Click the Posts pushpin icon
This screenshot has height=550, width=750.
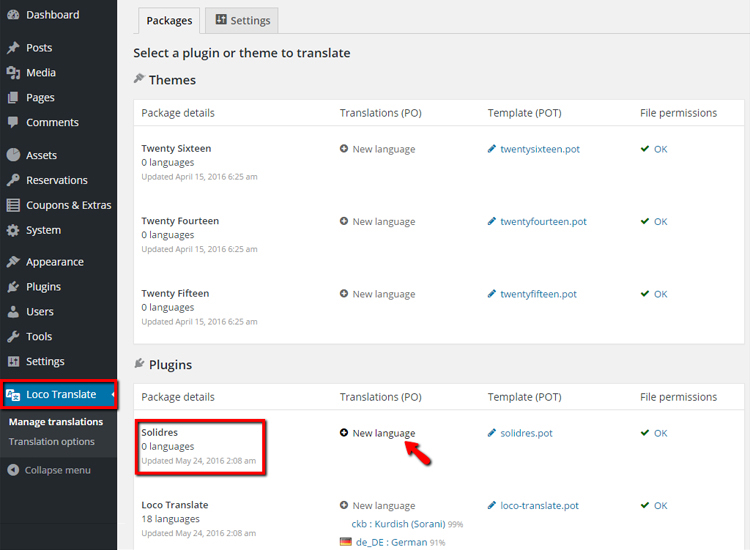(x=13, y=47)
